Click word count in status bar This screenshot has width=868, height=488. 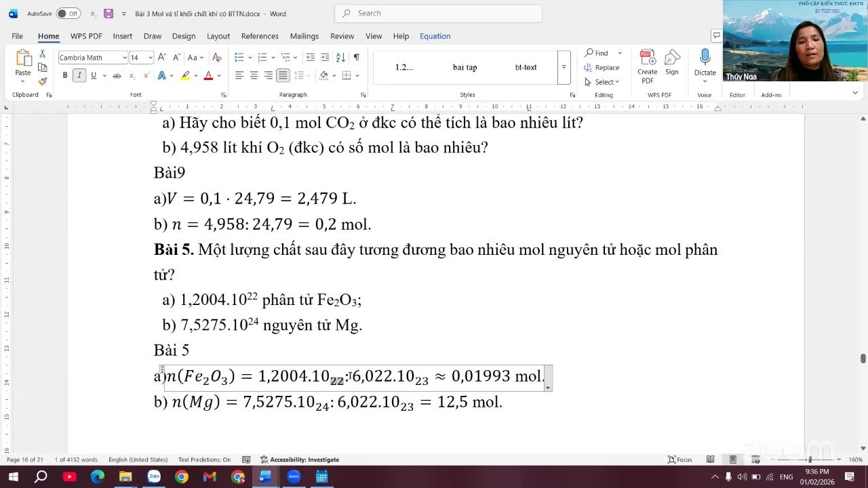[x=76, y=460]
